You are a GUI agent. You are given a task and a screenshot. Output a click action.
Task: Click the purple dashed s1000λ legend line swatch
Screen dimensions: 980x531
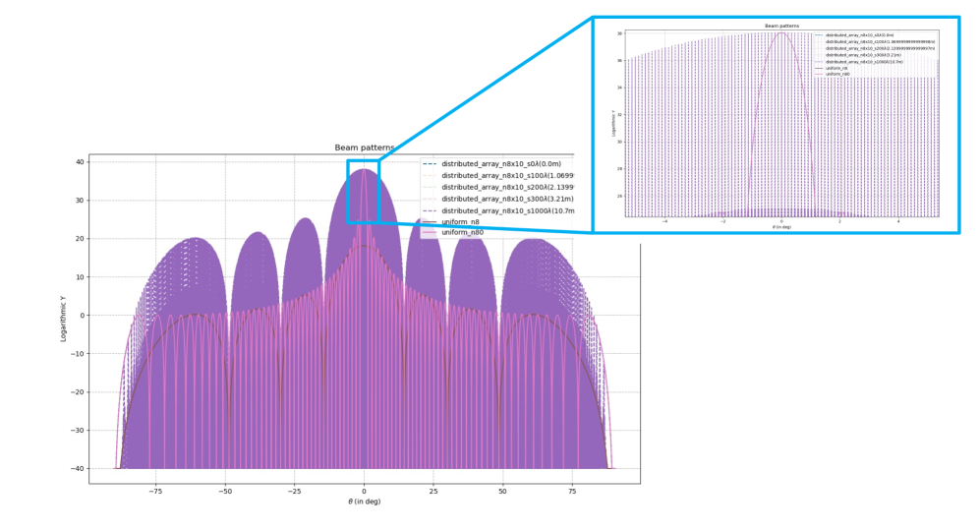pos(430,210)
